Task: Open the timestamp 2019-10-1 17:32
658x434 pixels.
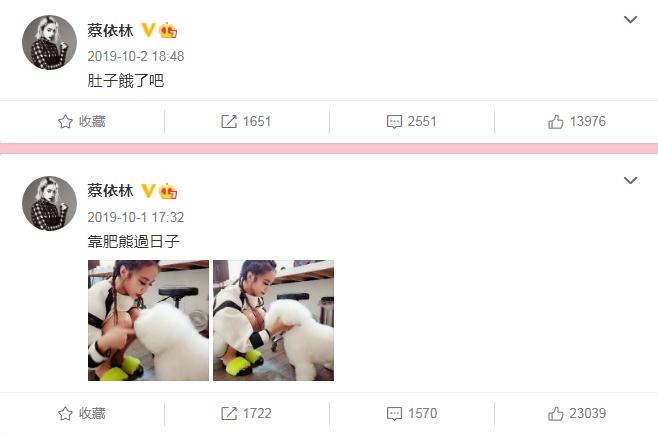Action: coord(136,217)
